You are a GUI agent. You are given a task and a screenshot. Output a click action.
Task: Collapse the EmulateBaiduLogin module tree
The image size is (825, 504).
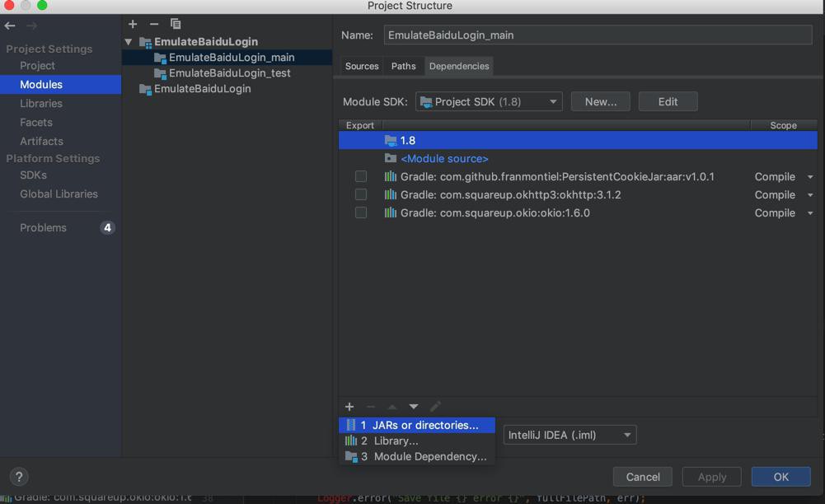tap(129, 41)
